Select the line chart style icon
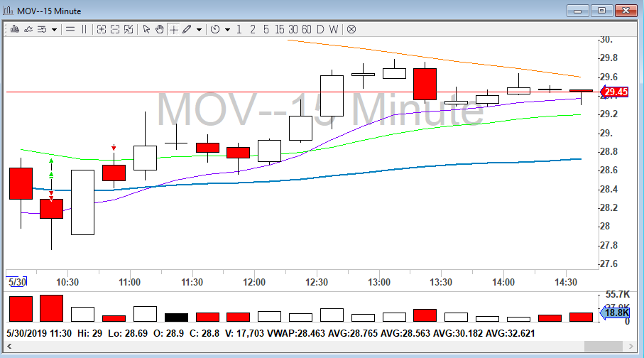Image resolution: width=644 pixels, height=358 pixels. pos(28,29)
